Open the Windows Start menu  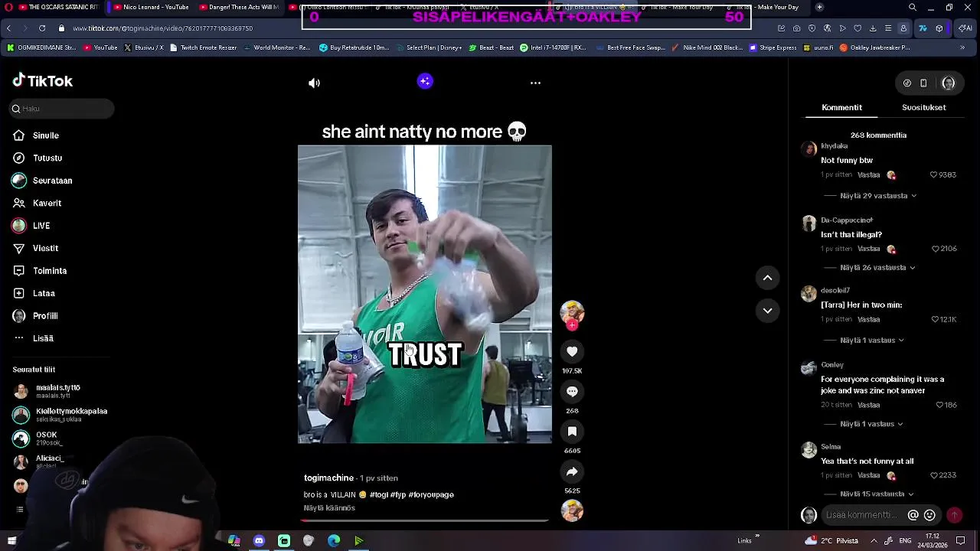11,541
